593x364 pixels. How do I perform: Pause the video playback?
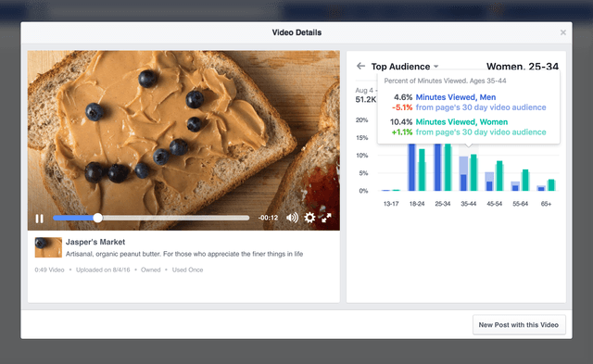(39, 219)
